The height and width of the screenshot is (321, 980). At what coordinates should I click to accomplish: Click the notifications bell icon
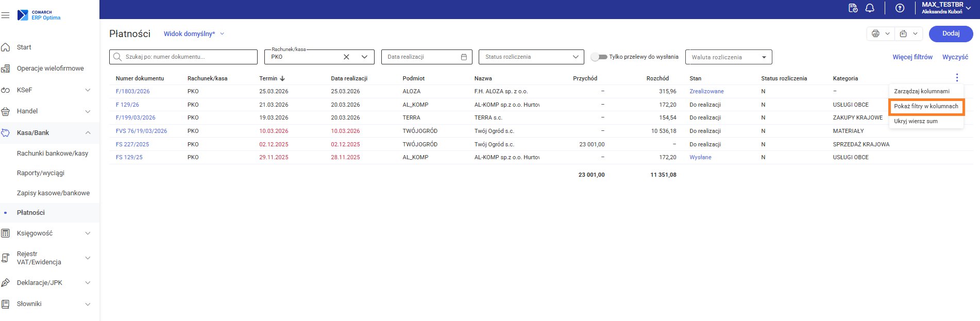(870, 8)
